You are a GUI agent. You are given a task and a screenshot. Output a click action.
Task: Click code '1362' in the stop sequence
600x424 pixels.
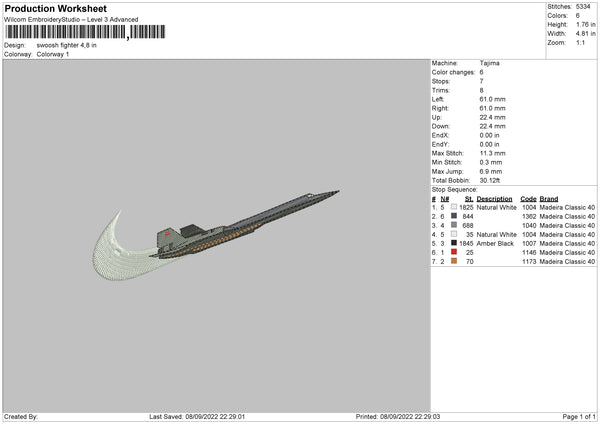[529, 217]
